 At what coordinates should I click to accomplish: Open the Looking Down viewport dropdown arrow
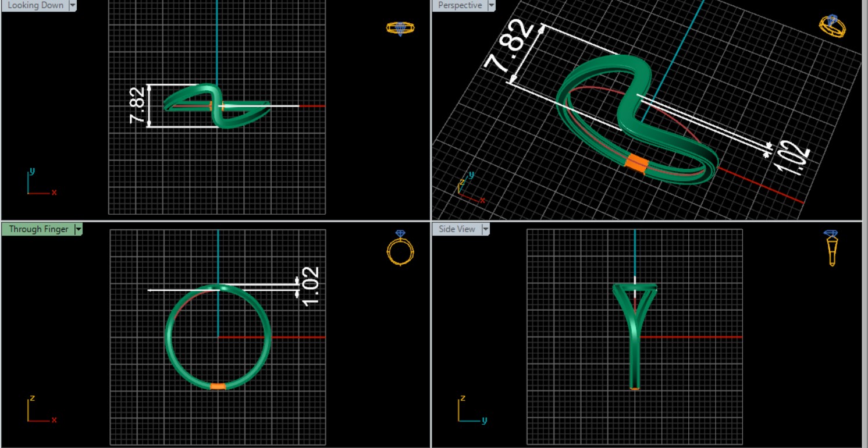(x=72, y=5)
